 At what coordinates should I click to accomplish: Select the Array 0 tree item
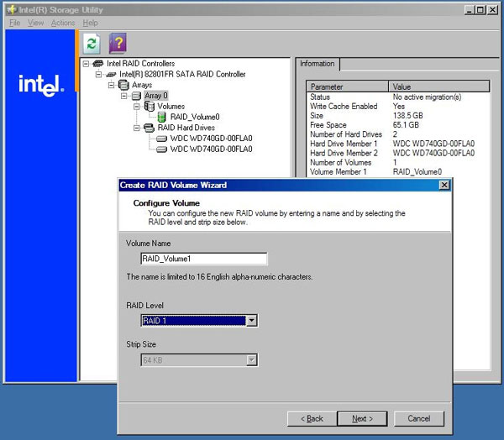[x=156, y=96]
